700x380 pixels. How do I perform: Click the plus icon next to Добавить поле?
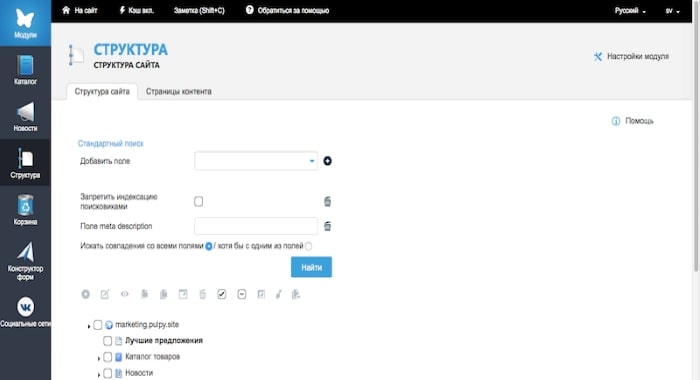click(x=327, y=161)
